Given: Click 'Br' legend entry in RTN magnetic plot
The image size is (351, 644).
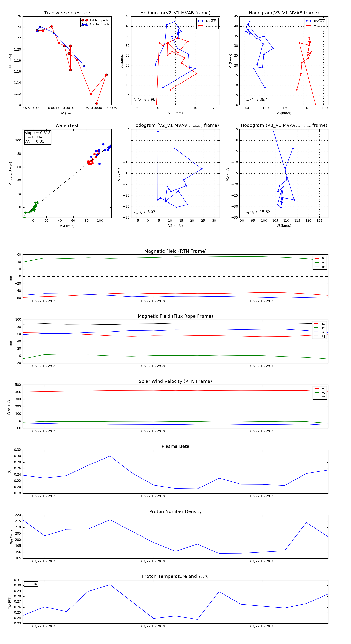Looking at the screenshot, I should [x=320, y=259].
